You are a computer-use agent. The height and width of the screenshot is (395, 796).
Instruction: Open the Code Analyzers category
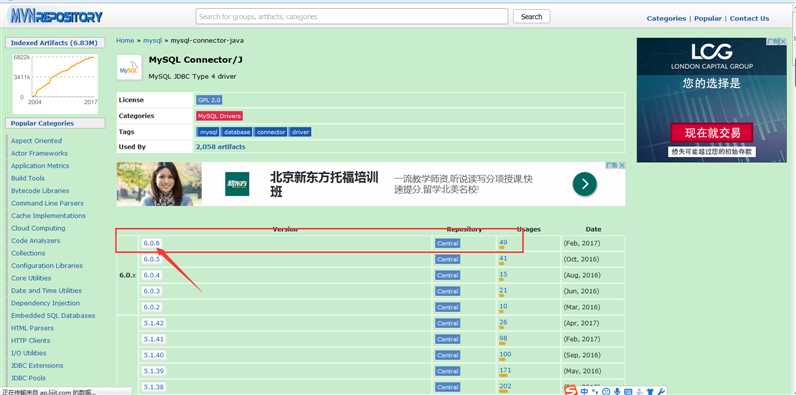tap(35, 241)
